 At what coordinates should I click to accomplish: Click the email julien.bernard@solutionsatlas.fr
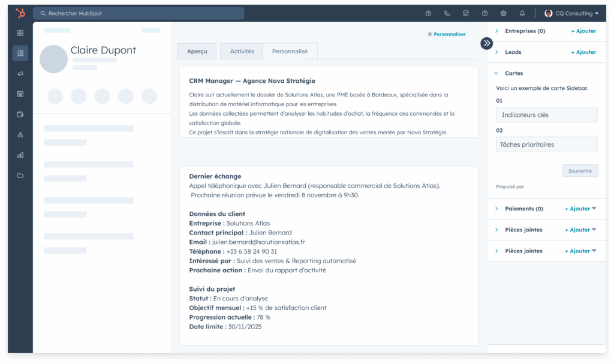258,242
